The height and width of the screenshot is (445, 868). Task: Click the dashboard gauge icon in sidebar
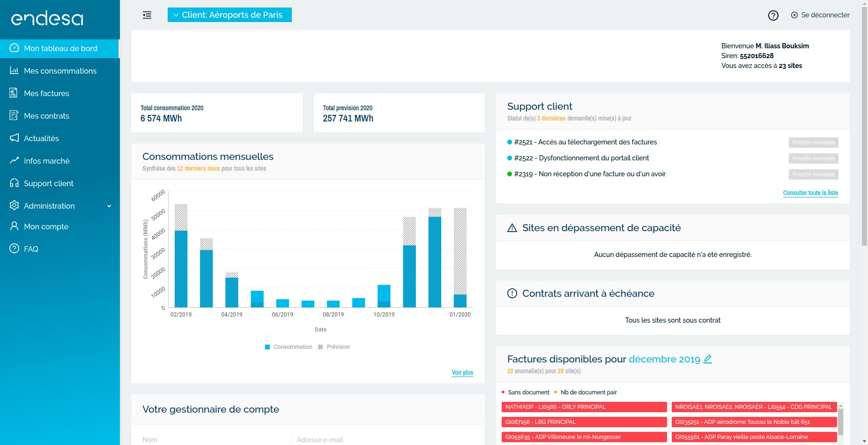[x=14, y=48]
